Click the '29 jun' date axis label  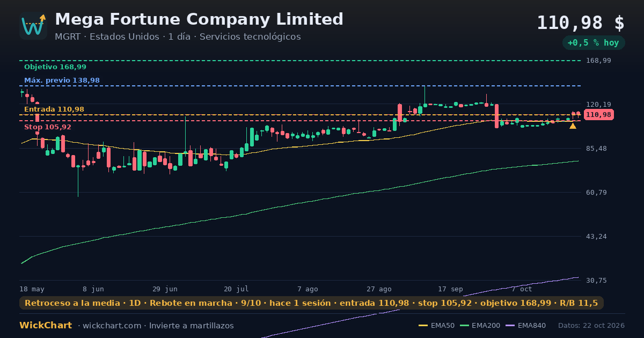coord(165,289)
